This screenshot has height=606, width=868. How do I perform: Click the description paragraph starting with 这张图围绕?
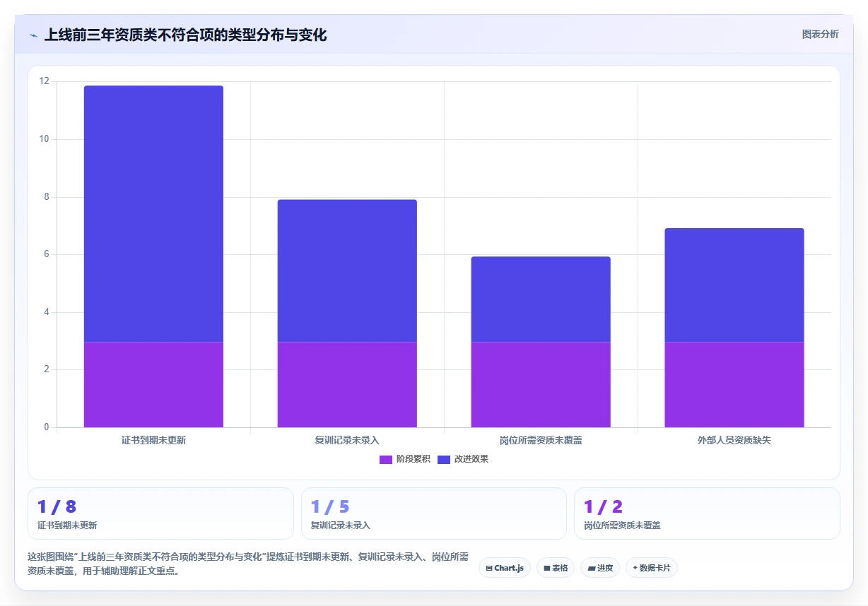(x=248, y=564)
